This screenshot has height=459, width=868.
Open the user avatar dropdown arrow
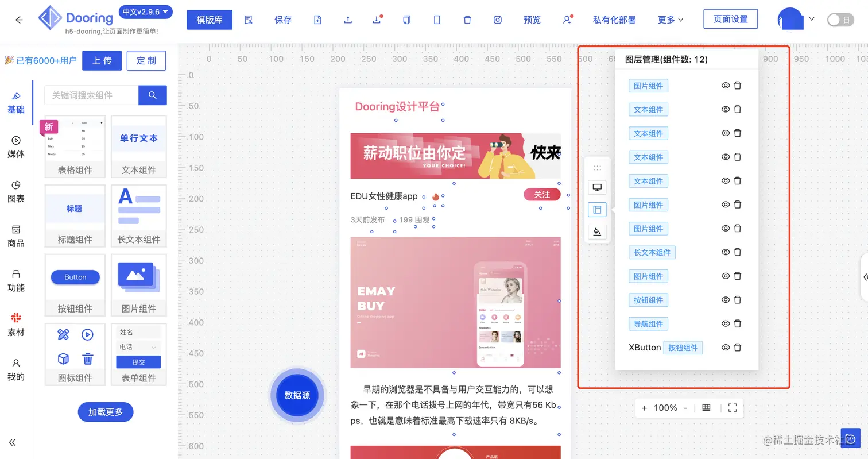(x=812, y=19)
